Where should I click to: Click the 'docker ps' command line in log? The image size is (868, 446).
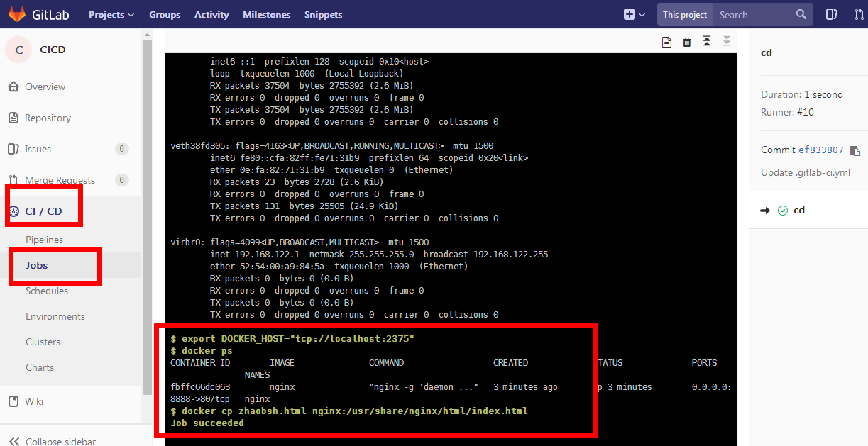202,351
